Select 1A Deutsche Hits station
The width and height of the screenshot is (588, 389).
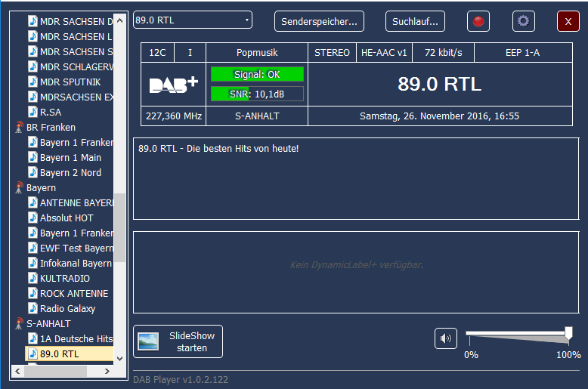point(76,339)
